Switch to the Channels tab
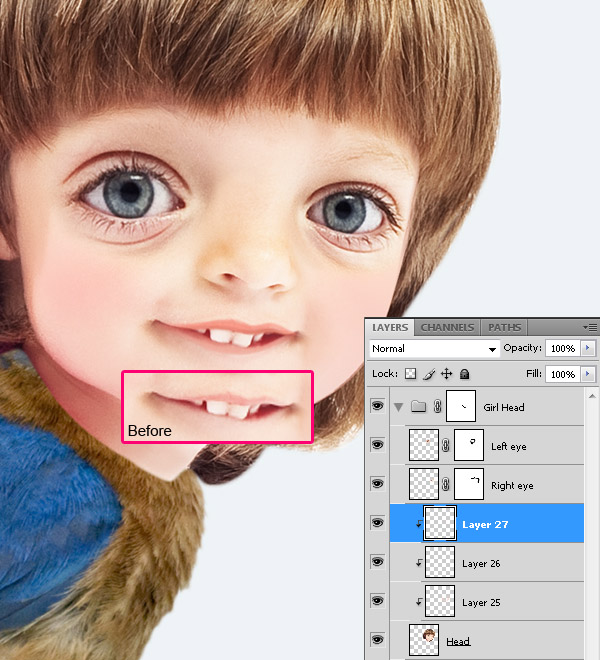The width and height of the screenshot is (600, 660). (447, 327)
